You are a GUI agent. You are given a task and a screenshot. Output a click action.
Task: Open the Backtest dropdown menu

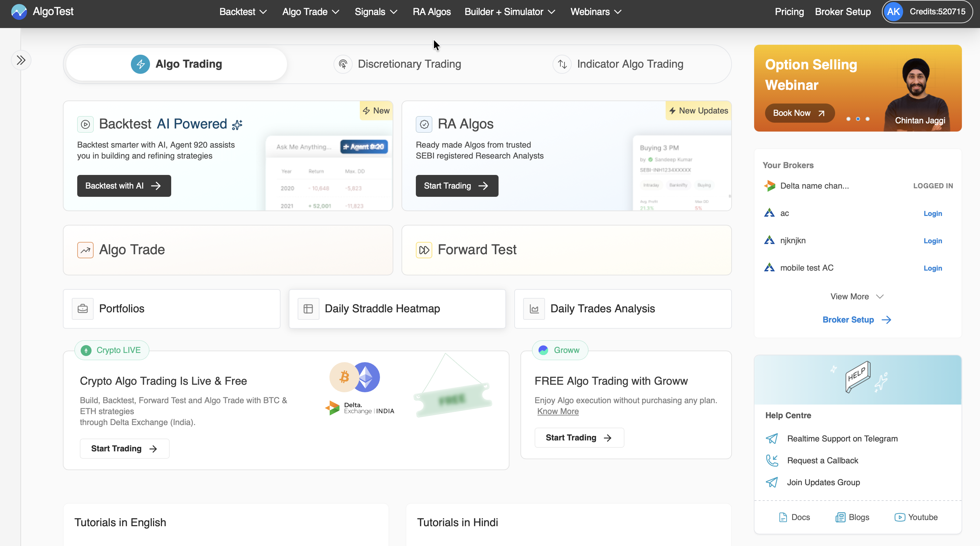(x=243, y=12)
